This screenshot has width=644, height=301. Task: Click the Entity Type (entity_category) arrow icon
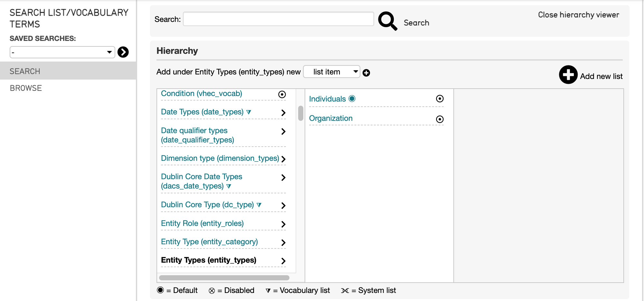[x=283, y=243]
